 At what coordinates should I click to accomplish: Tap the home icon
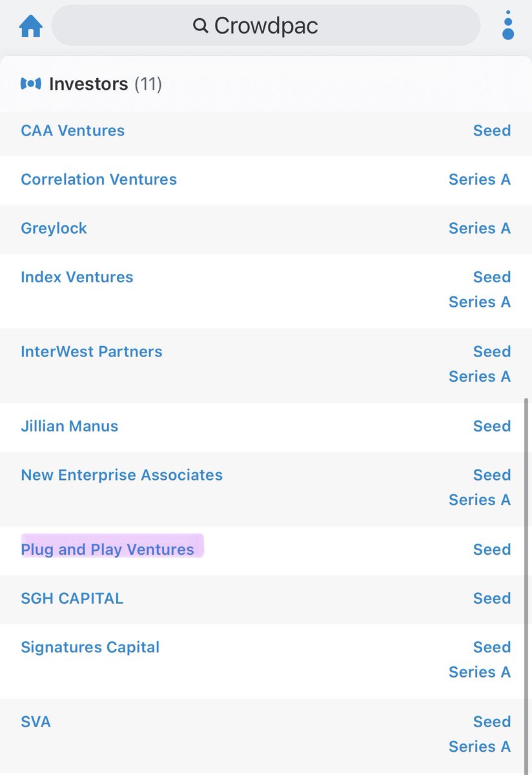tap(30, 26)
